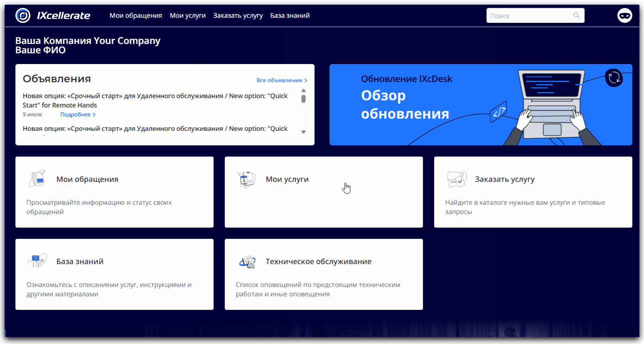The width and height of the screenshot is (644, 344).
Task: Click the code tag icon on banner
Action: point(498,112)
